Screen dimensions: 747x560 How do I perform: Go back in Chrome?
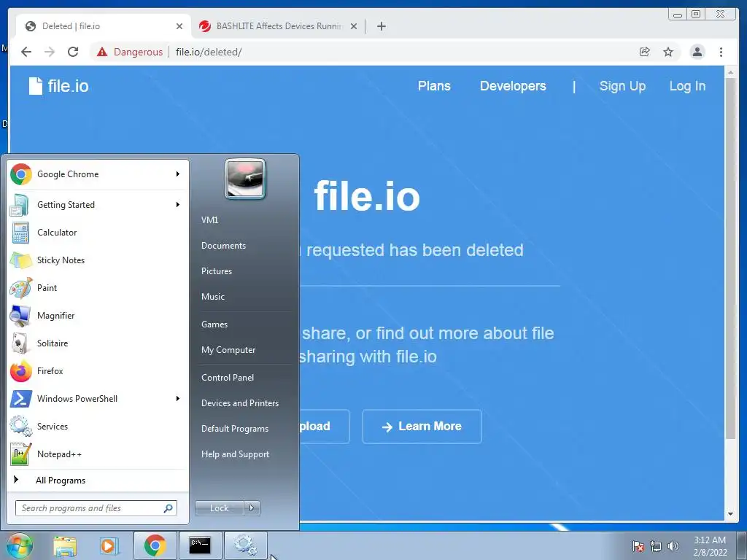pyautogui.click(x=26, y=52)
